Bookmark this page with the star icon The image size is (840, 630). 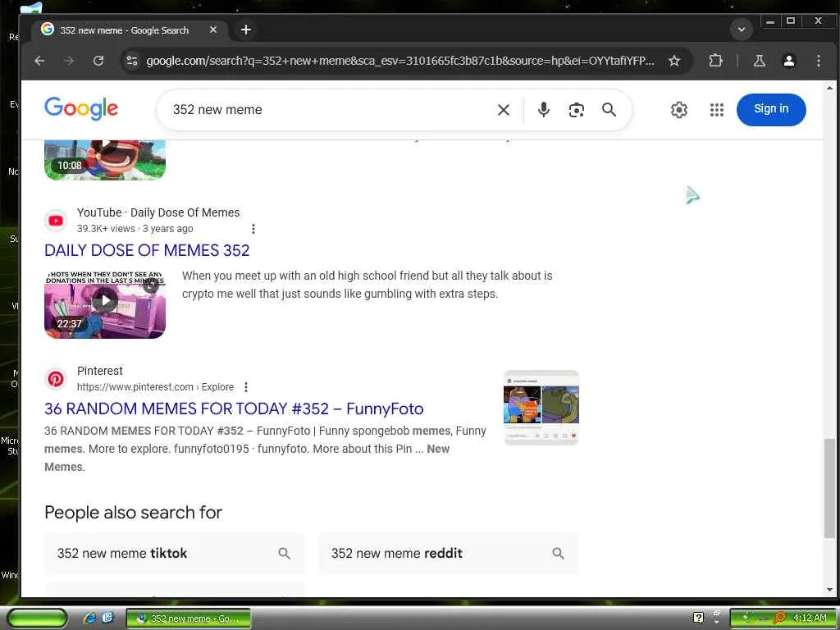(x=674, y=61)
